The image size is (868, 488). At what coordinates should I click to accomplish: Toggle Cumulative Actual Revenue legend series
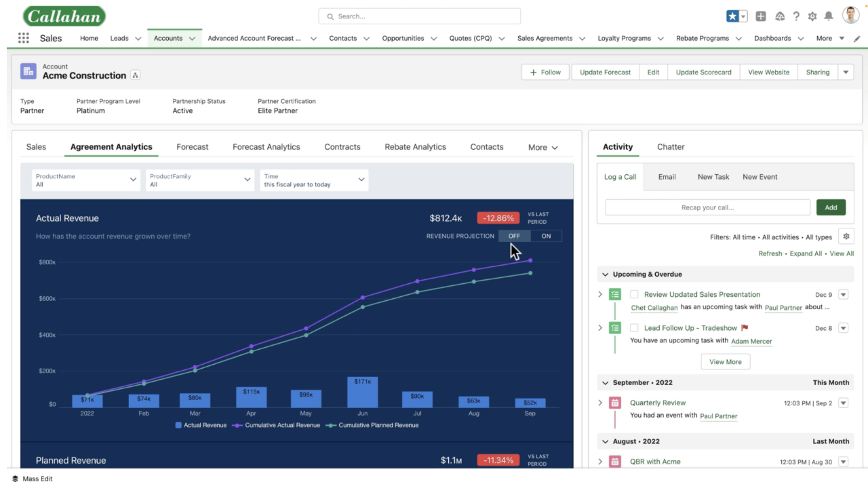276,426
